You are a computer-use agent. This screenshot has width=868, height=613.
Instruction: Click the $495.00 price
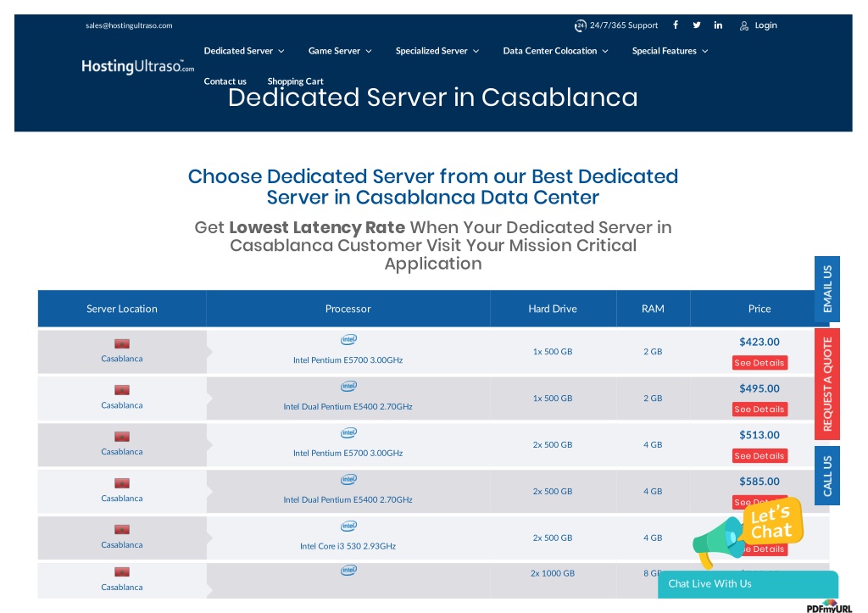point(759,388)
